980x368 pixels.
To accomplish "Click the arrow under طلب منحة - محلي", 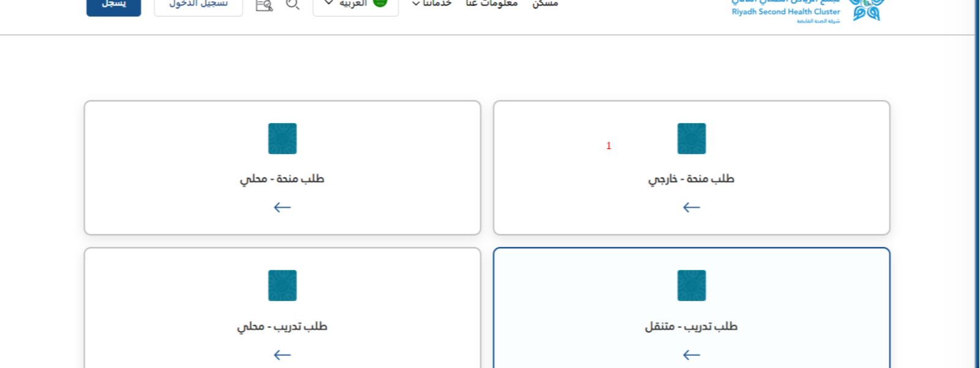I will coord(282,207).
